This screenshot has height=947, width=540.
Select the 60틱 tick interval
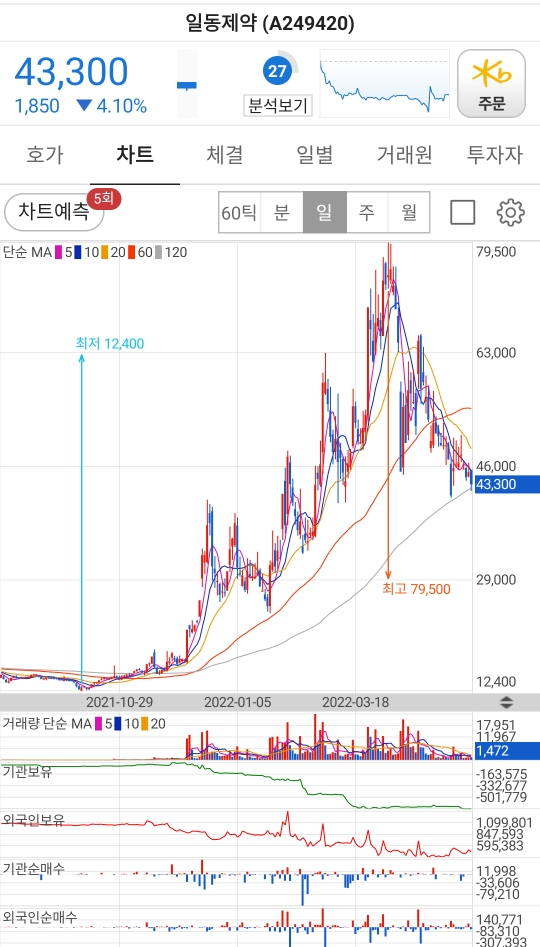click(240, 213)
